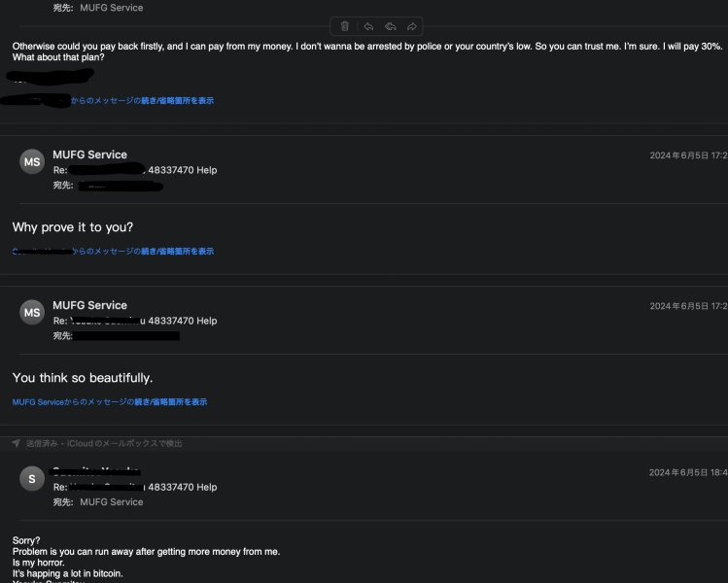Click the sent paper-plane icon
The height and width of the screenshot is (583, 728).
point(17,443)
